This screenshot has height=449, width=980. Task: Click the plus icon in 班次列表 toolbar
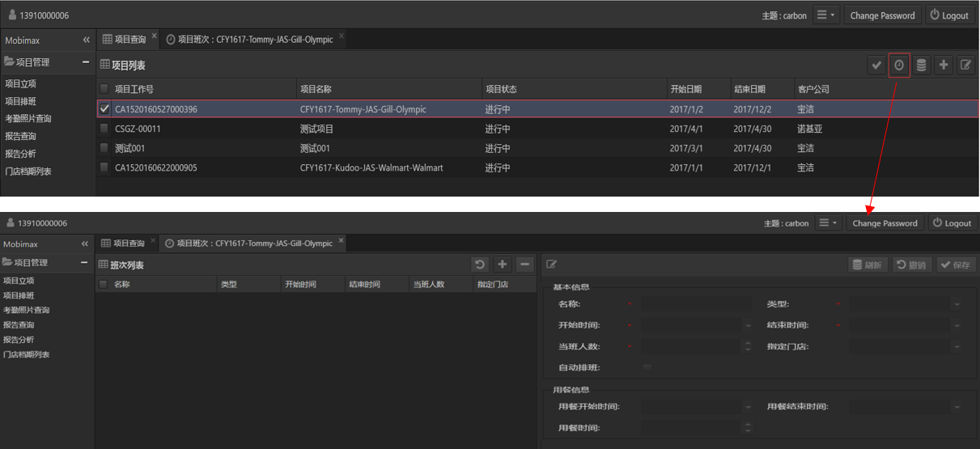point(503,265)
